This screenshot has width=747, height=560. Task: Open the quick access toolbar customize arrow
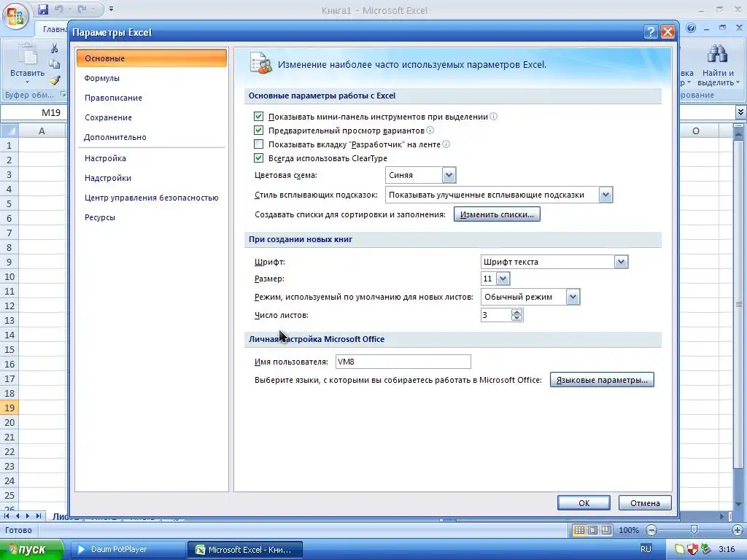pos(111,9)
